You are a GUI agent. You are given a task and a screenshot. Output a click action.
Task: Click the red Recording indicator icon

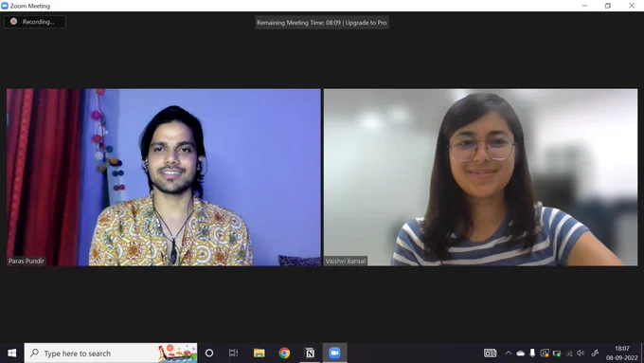[13, 22]
